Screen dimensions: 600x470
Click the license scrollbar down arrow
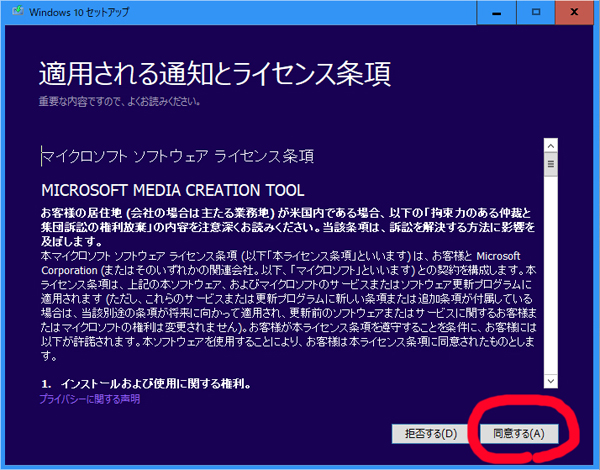(x=551, y=381)
